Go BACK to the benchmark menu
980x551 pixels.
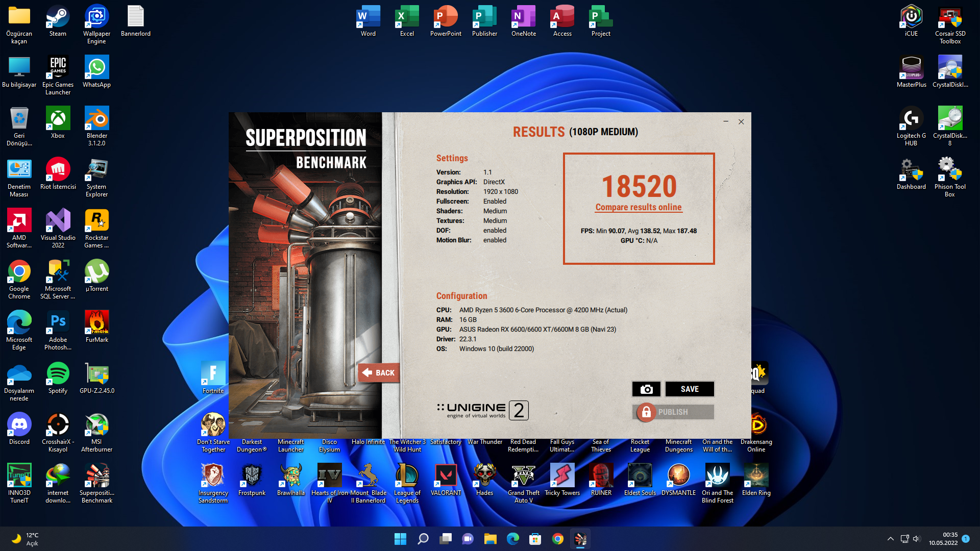click(379, 373)
